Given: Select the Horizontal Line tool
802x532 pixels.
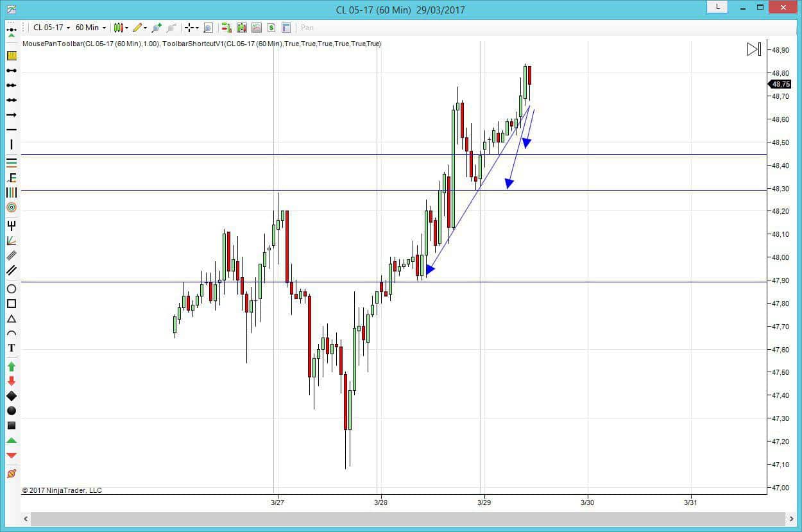Looking at the screenshot, I should 12,130.
